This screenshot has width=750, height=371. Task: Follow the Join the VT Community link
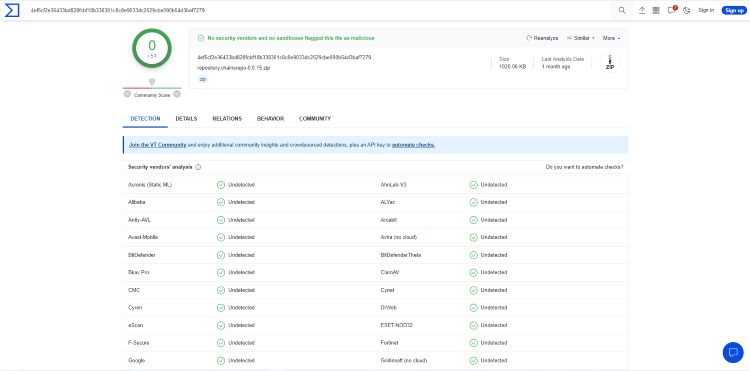pyautogui.click(x=157, y=145)
